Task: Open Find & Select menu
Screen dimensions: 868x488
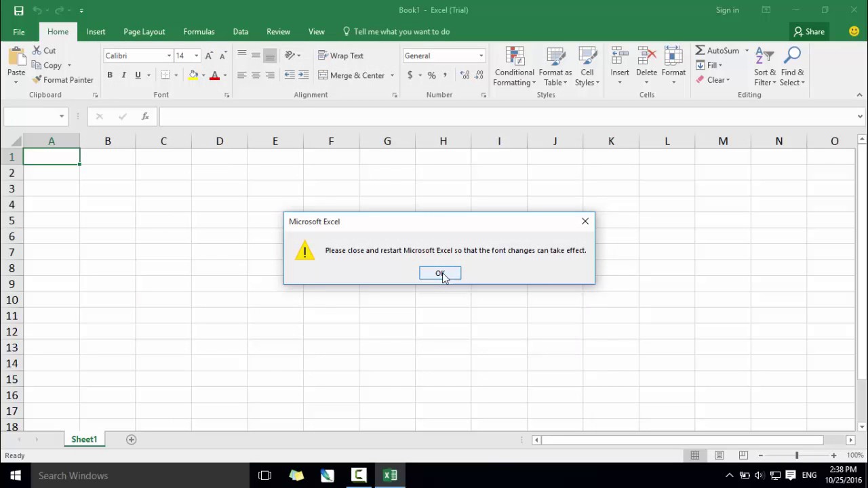Action: point(792,66)
